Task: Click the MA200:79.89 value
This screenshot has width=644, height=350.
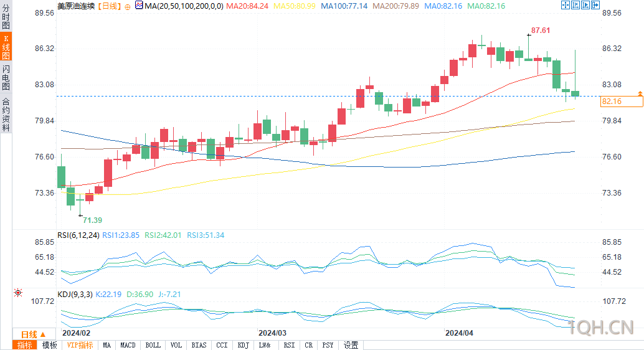Action: coord(396,6)
